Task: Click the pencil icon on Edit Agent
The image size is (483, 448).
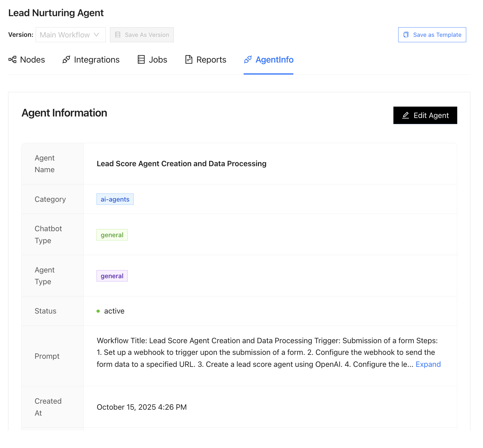Action: pos(406,115)
